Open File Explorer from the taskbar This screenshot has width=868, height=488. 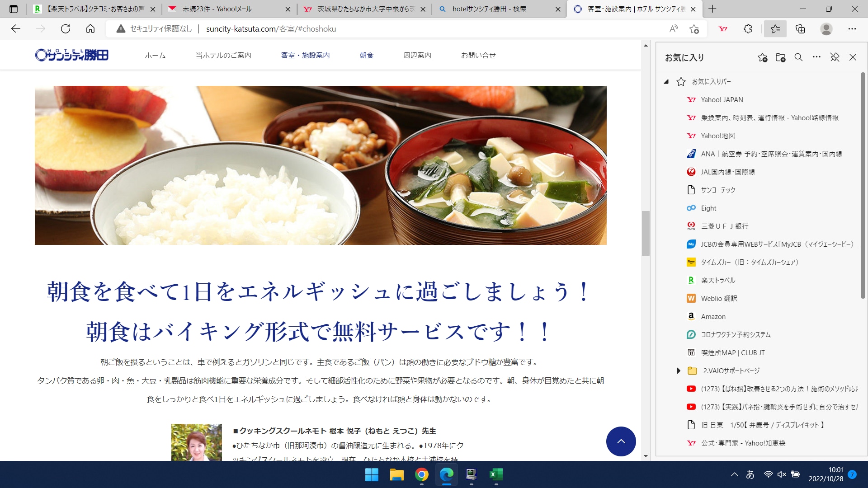point(396,474)
